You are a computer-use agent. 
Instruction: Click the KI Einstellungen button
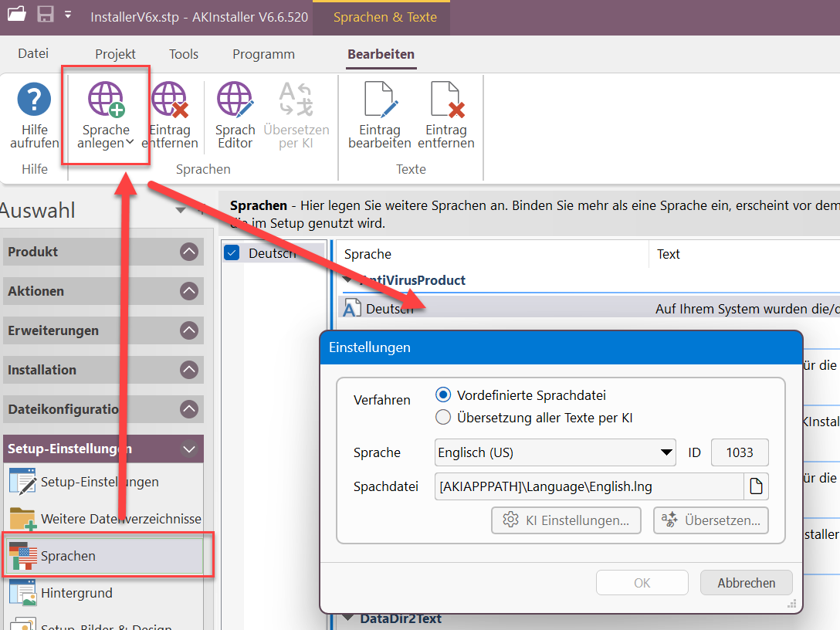click(x=566, y=520)
